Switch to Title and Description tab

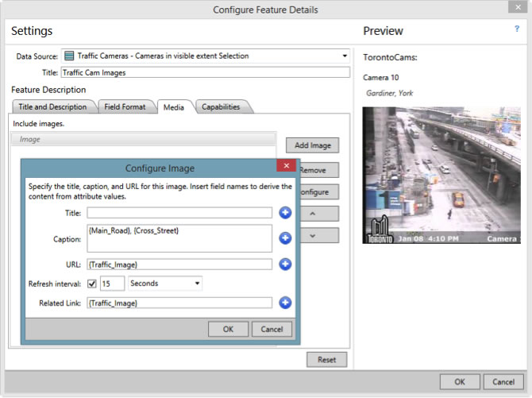click(52, 106)
